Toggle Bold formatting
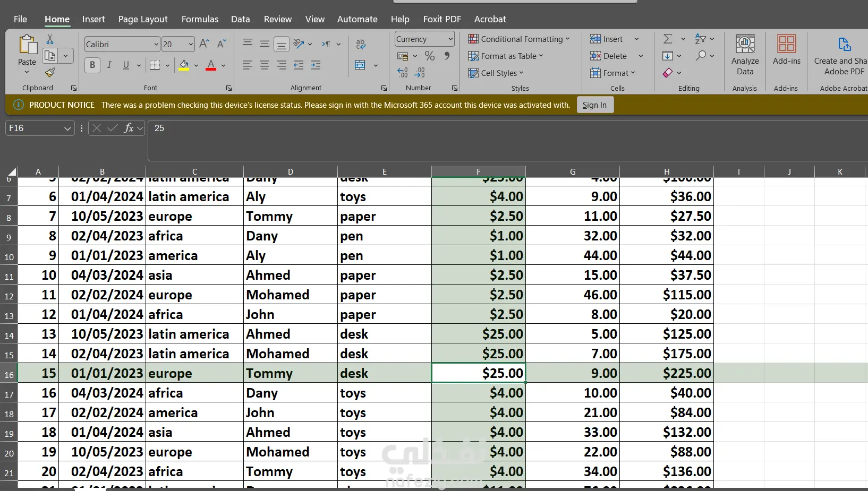Viewport: 868px width, 491px height. point(92,65)
